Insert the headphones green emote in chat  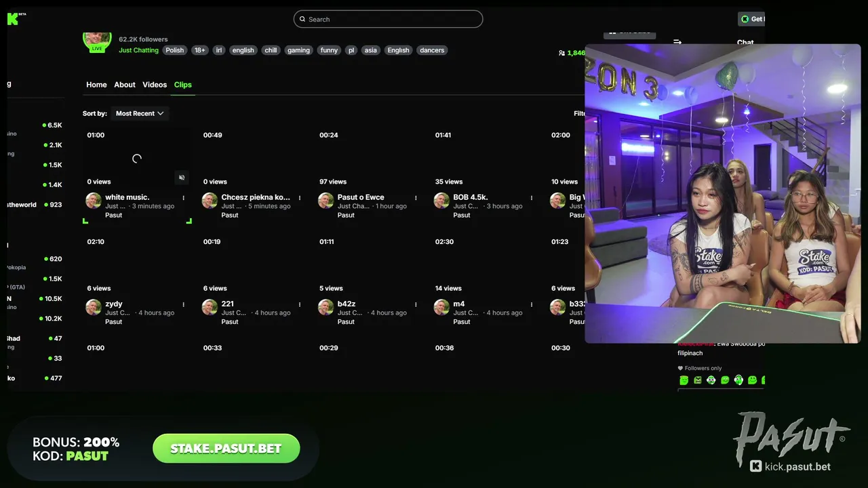pos(738,380)
